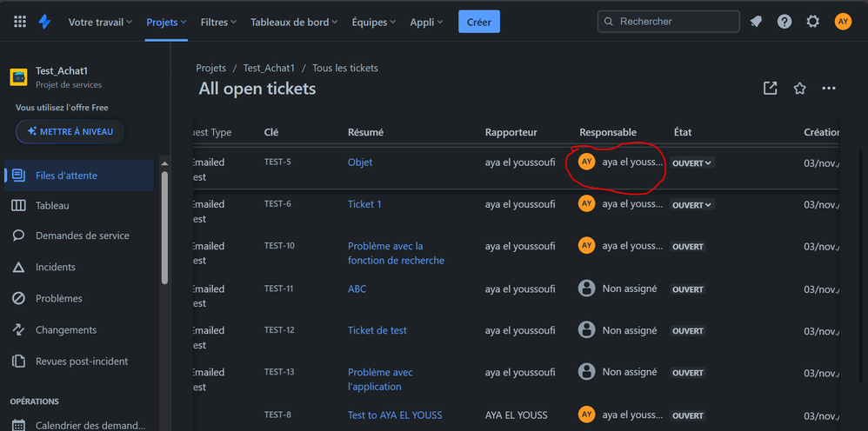
Task: Click the Créer button
Action: [479, 22]
